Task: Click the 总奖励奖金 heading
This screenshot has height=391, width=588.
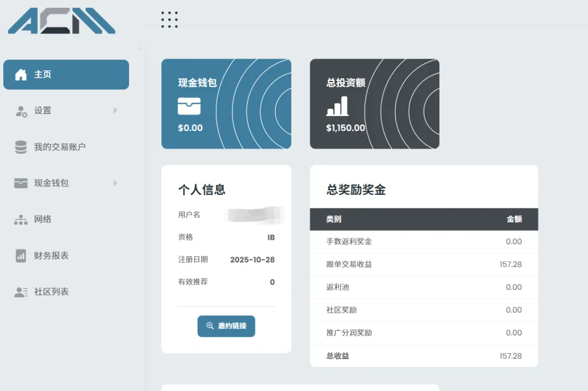Action: (x=356, y=190)
